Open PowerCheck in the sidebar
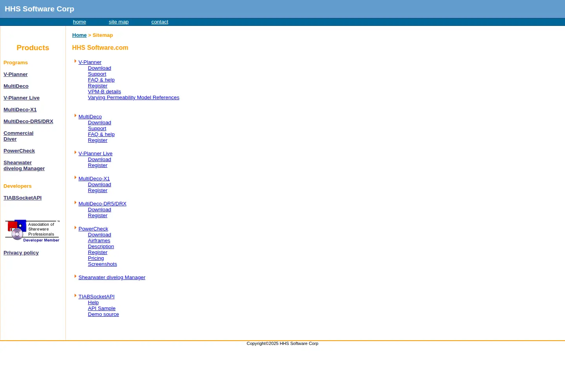 pos(19,151)
